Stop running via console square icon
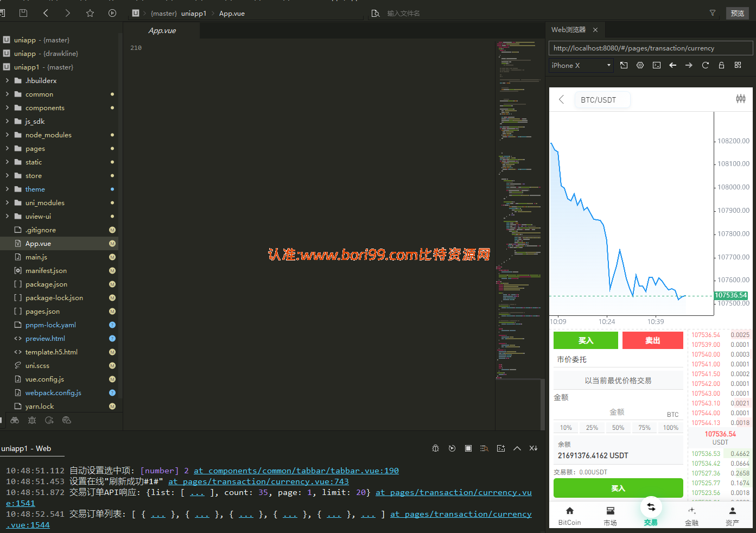 click(x=468, y=448)
